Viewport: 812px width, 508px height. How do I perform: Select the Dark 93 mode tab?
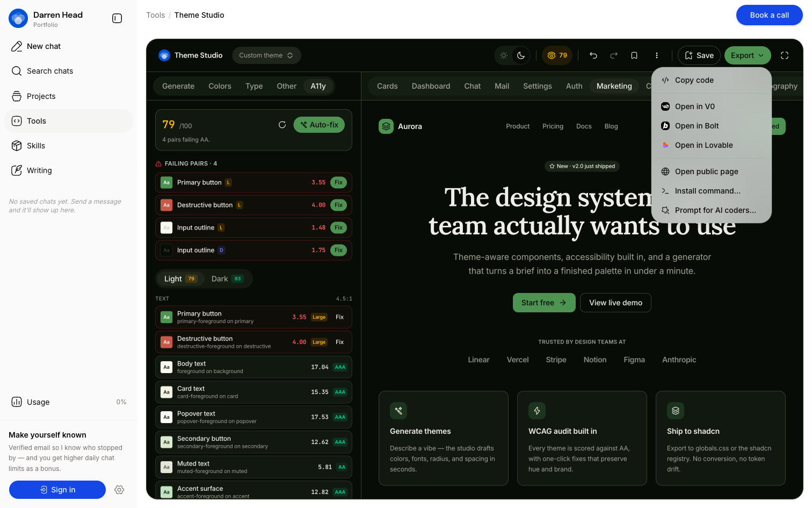[x=227, y=278]
